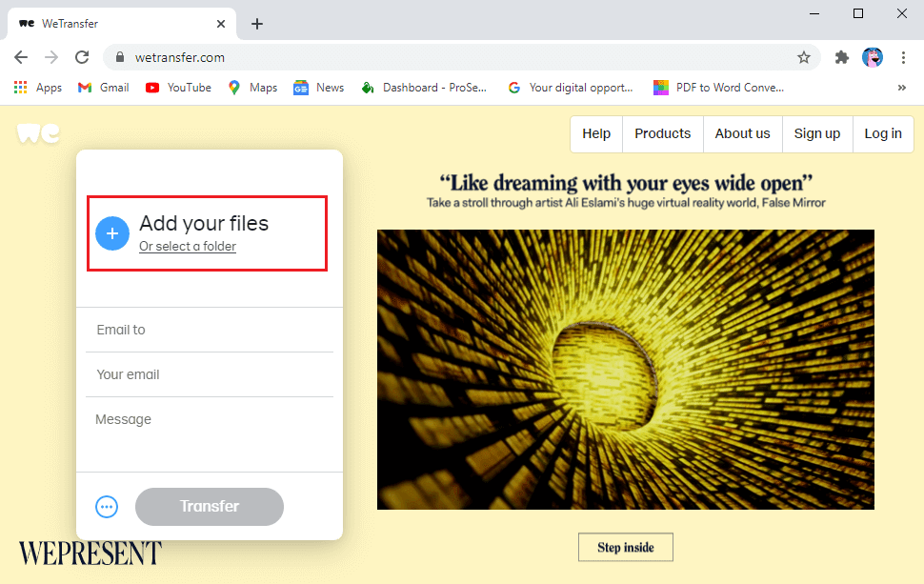This screenshot has width=924, height=584.
Task: Open the Help menu item
Action: tap(596, 133)
